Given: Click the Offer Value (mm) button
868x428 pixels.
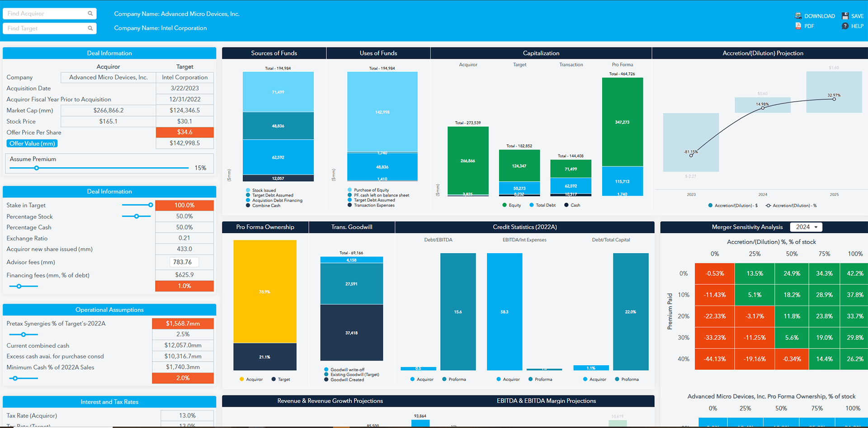Looking at the screenshot, I should tap(32, 143).
